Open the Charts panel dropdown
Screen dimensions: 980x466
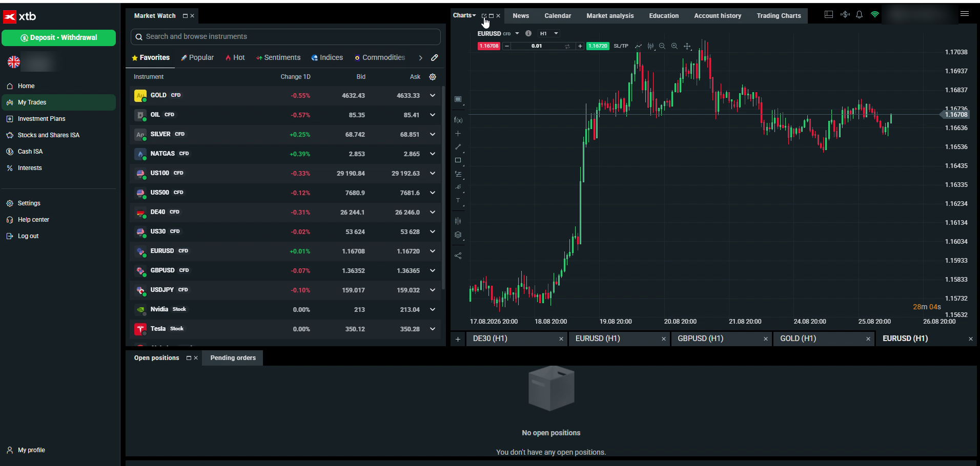point(464,15)
